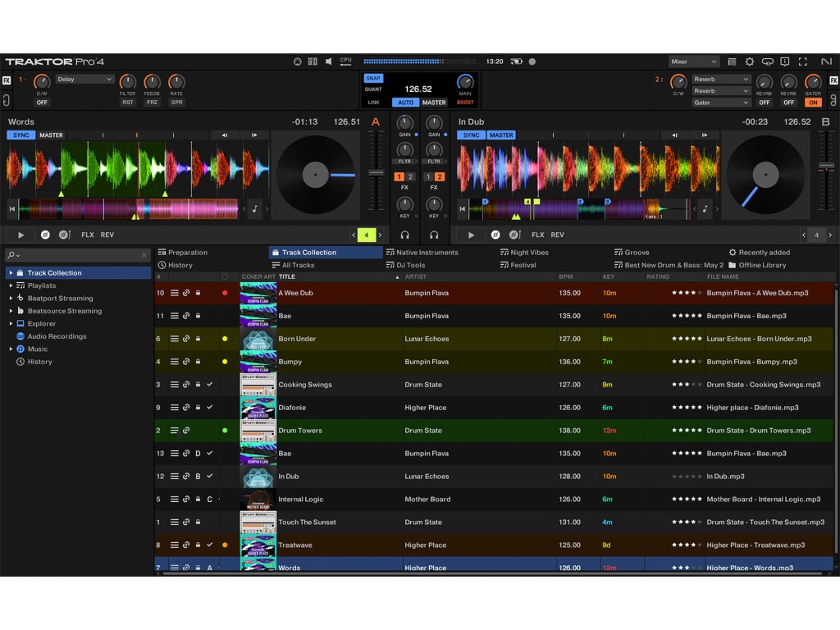Jump to deck B track start
The height and width of the screenshot is (630, 840).
(462, 209)
